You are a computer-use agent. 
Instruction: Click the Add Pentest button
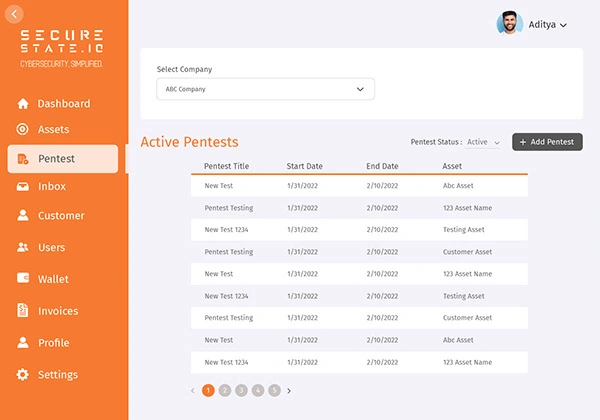point(547,142)
